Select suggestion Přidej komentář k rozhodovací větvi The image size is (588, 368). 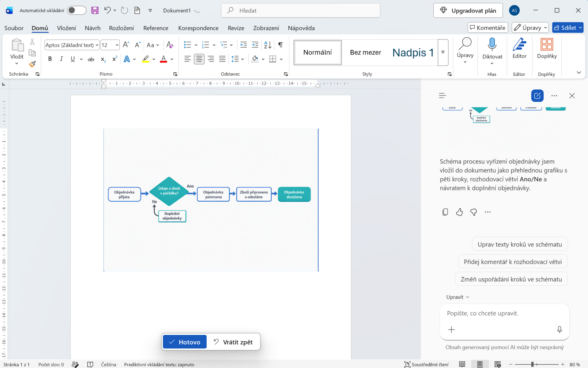513,262
